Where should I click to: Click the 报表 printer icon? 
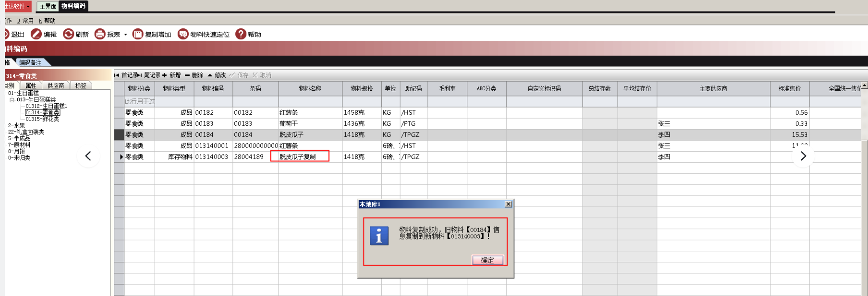point(100,34)
